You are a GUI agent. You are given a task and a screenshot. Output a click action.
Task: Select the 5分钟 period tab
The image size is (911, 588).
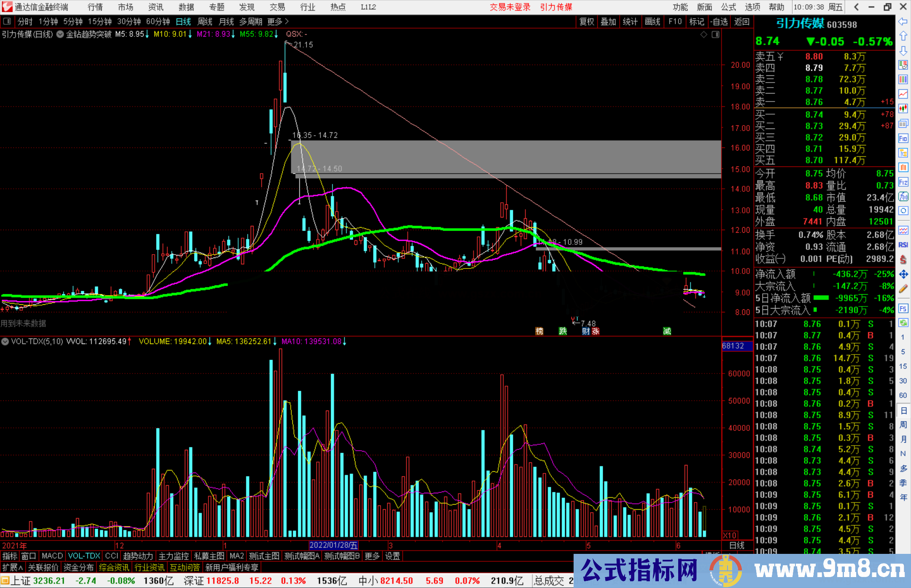[73, 21]
